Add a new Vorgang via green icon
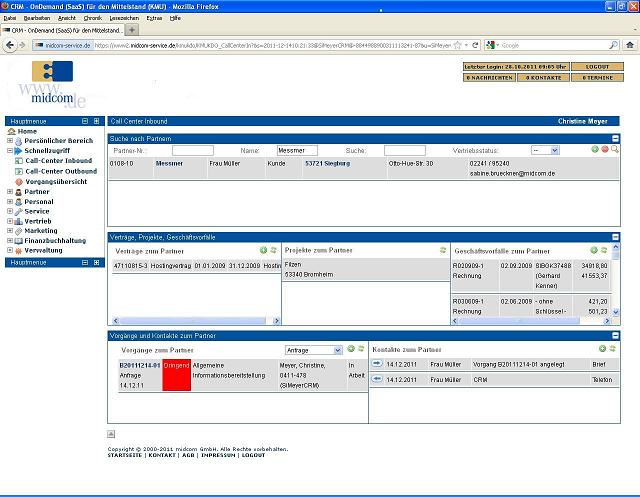640x497 pixels. click(x=351, y=348)
